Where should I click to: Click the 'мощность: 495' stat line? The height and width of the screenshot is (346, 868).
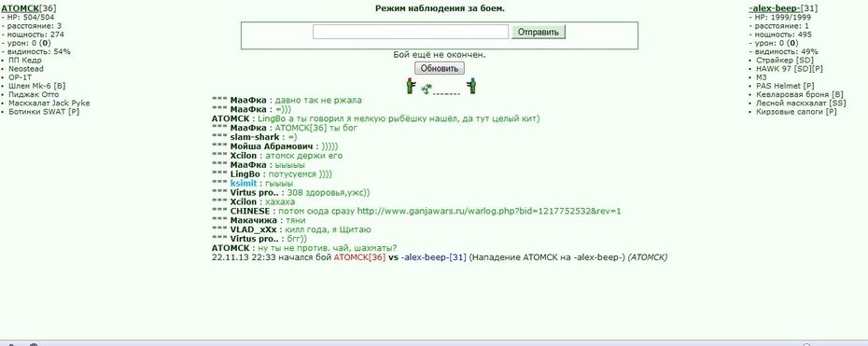(x=780, y=35)
